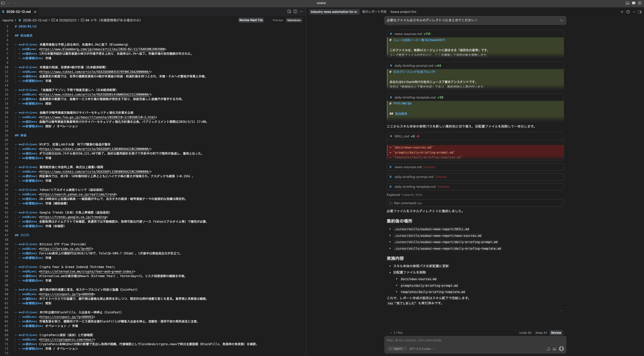
Task: Open chat history clock icon
Action: 628,12
